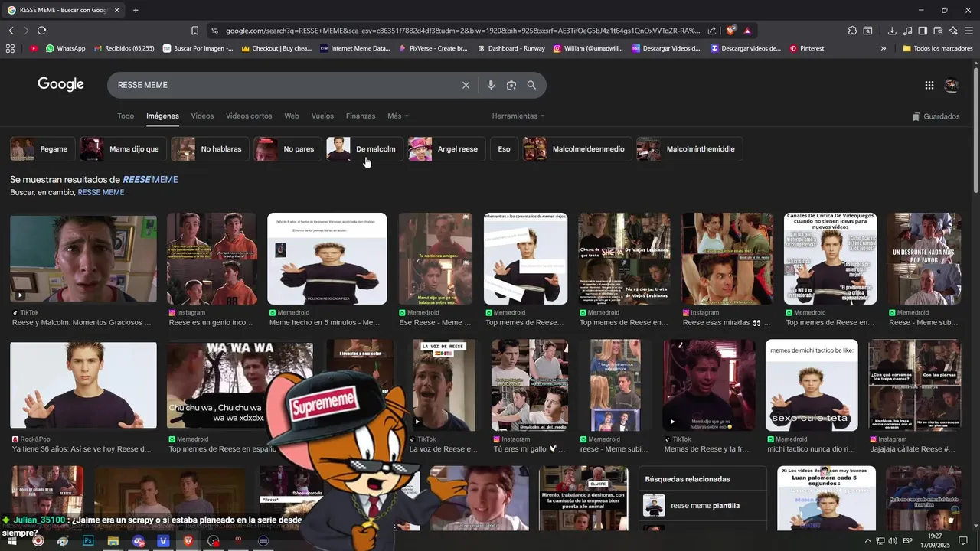Switch to the Videos search tab
980x551 pixels.
coord(202,116)
